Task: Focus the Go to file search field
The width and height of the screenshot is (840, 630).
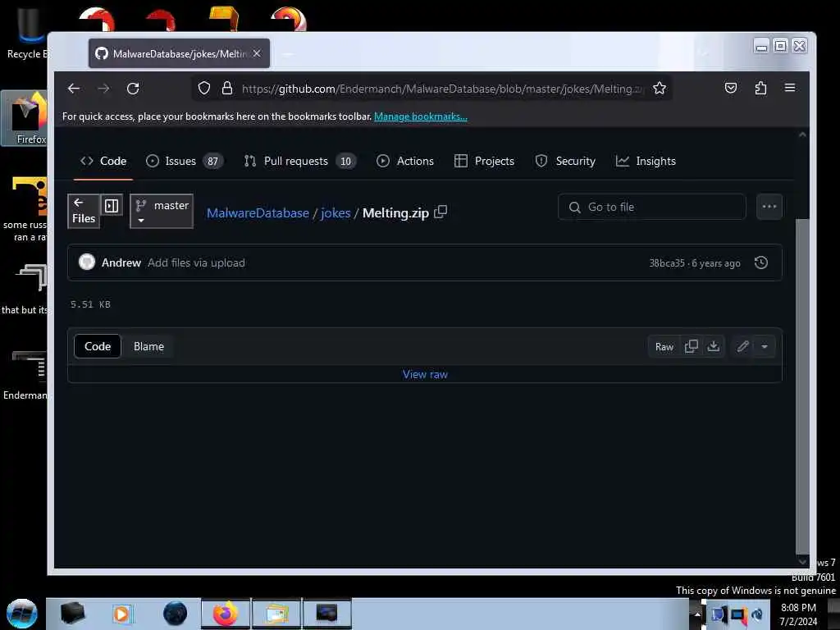Action: (x=652, y=207)
